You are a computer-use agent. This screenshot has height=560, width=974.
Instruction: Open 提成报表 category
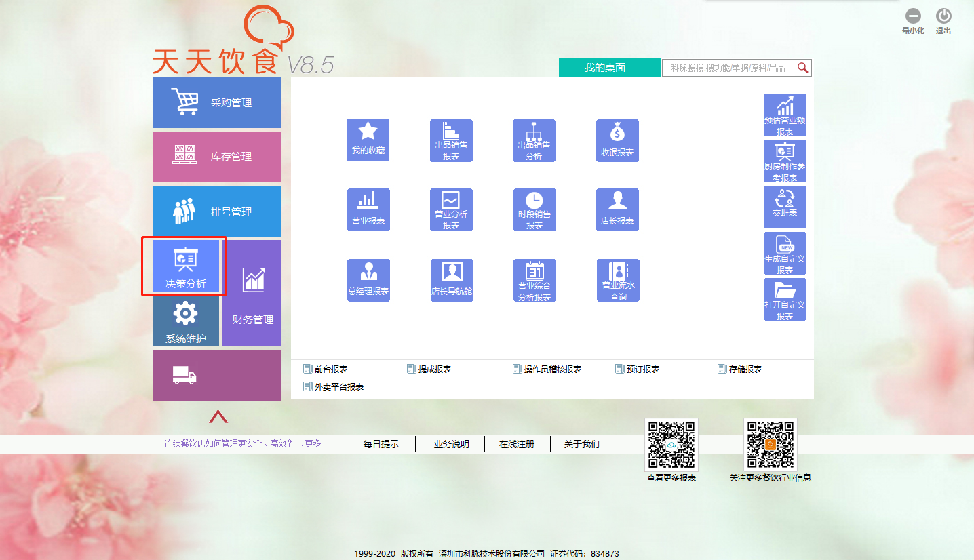coord(429,369)
